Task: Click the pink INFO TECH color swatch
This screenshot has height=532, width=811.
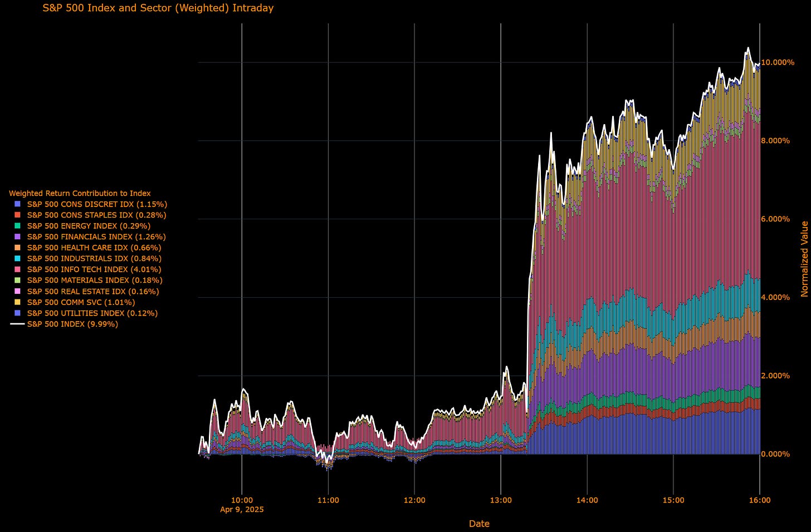Action: [x=18, y=269]
